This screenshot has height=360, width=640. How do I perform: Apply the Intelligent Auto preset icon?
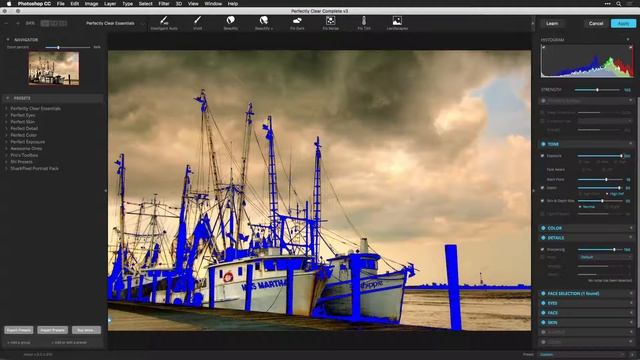(164, 20)
